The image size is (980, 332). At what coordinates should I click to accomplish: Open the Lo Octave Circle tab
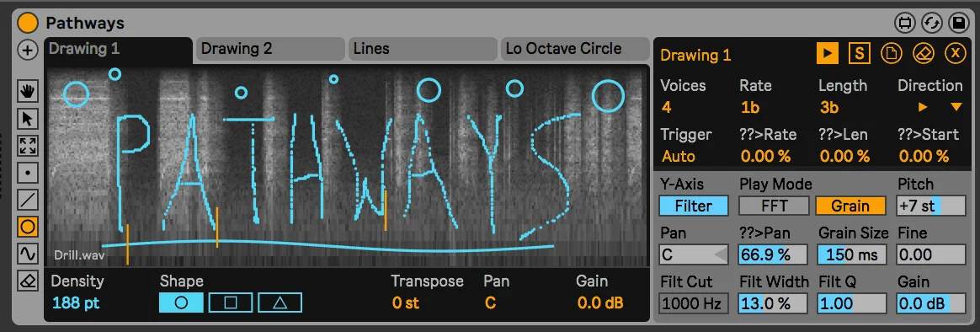coord(575,49)
